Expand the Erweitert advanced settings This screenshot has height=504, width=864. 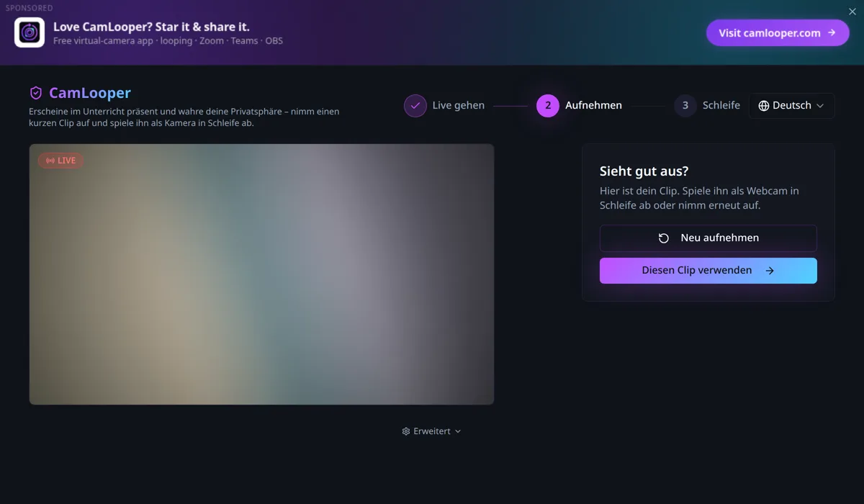coord(432,431)
